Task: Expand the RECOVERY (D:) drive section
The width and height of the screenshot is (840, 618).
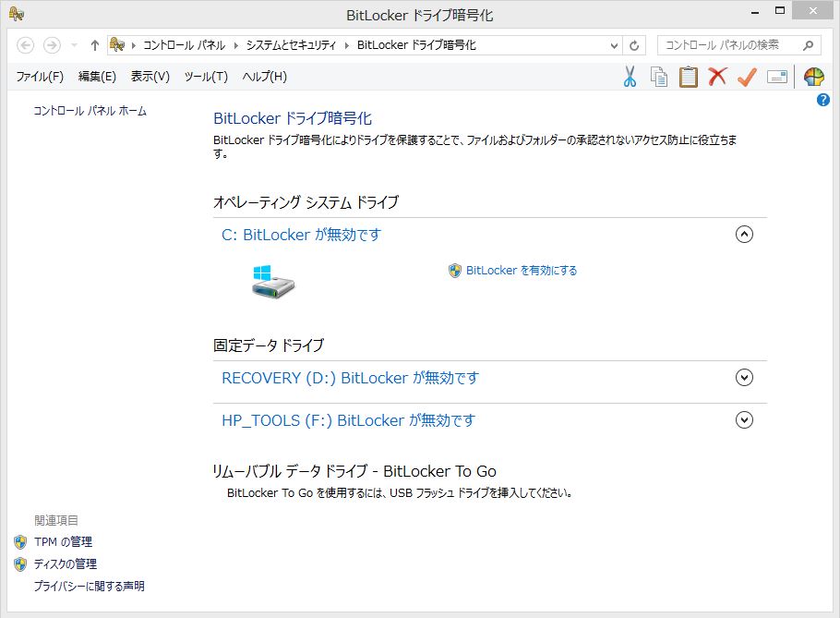Action: (x=744, y=377)
